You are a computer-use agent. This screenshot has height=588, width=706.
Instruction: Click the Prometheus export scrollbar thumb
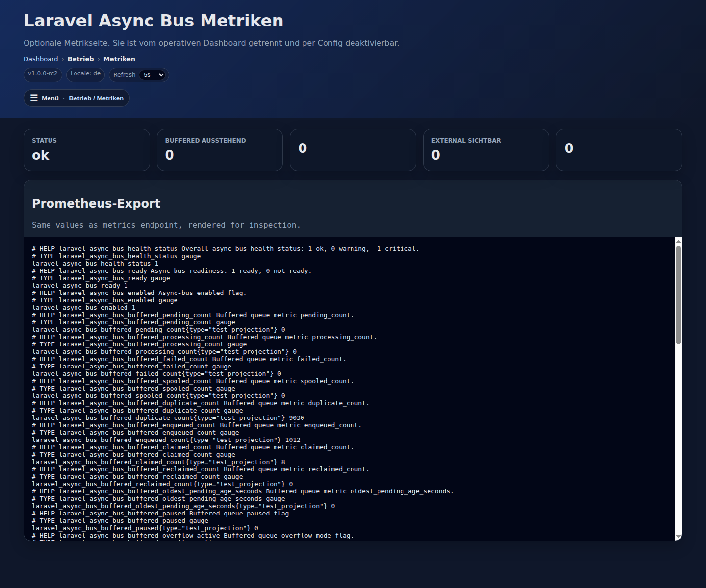(x=678, y=295)
